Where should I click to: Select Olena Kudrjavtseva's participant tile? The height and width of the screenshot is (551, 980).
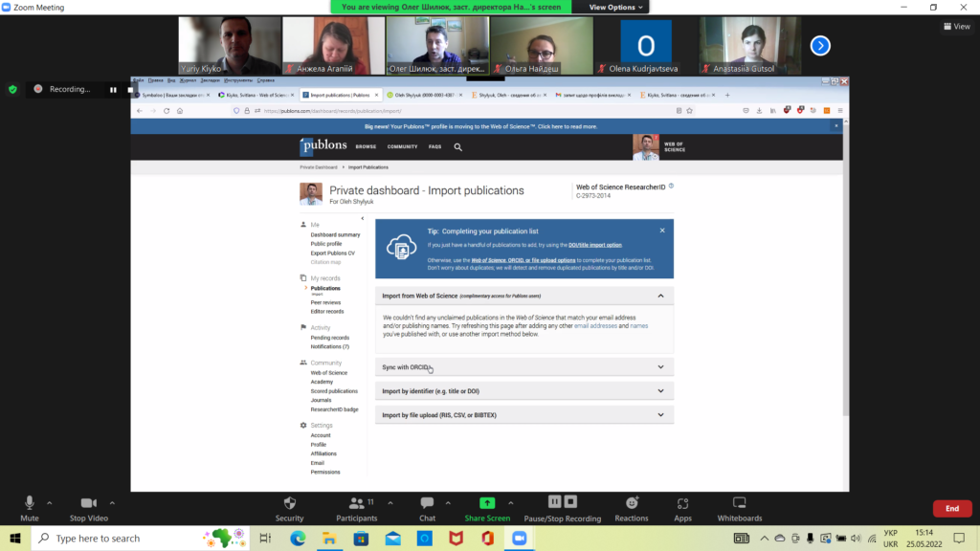[x=646, y=46]
